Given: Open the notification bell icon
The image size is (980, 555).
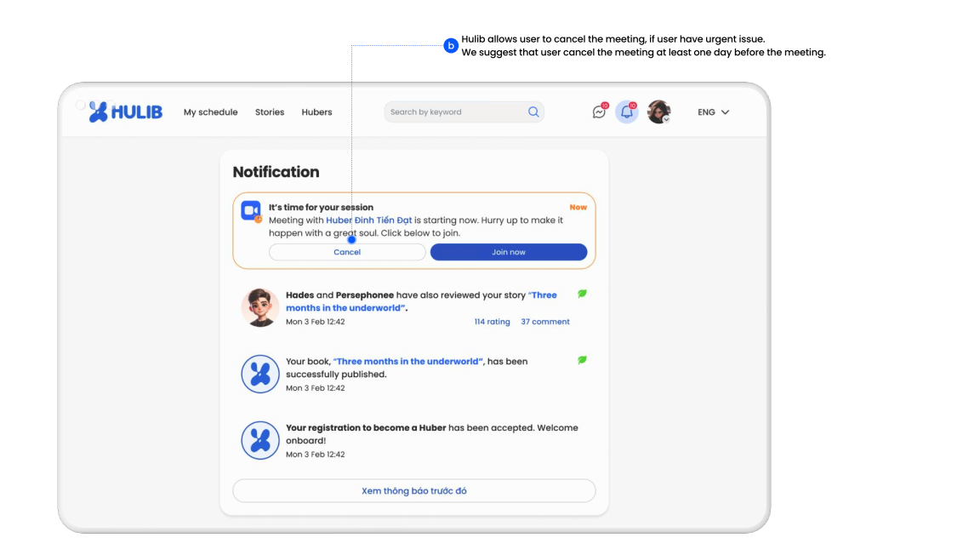Looking at the screenshot, I should click(x=627, y=112).
